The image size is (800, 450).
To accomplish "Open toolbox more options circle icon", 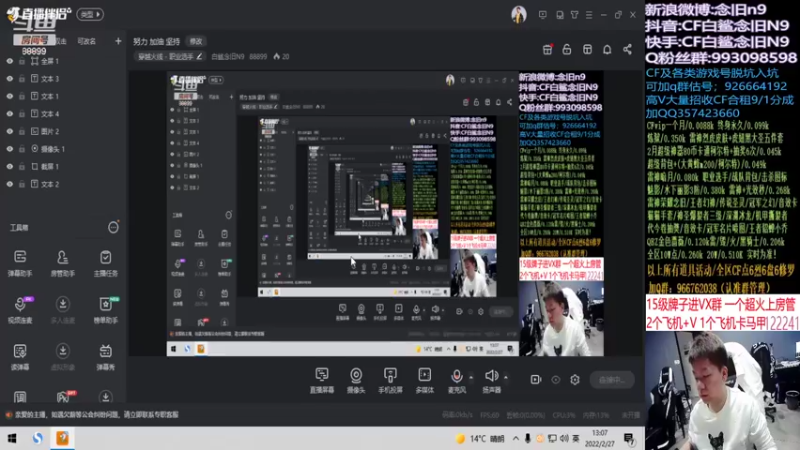I will pos(113,228).
